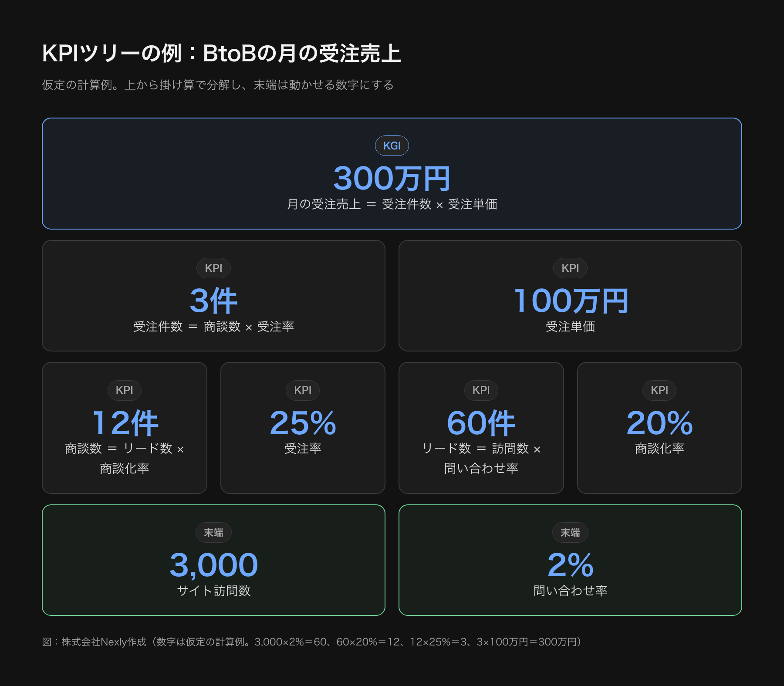Click the '20%' value
Viewport: 784px width, 686px height.
coord(659,422)
